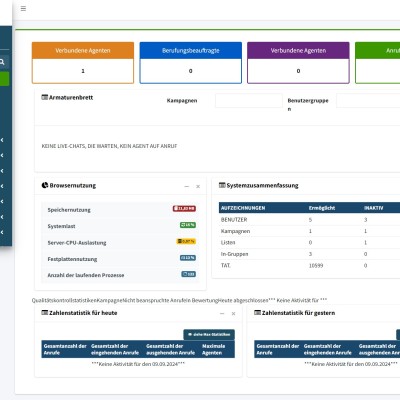
Task: Click today's Gesamtanzahl der Anrufe header
Action: point(65,349)
